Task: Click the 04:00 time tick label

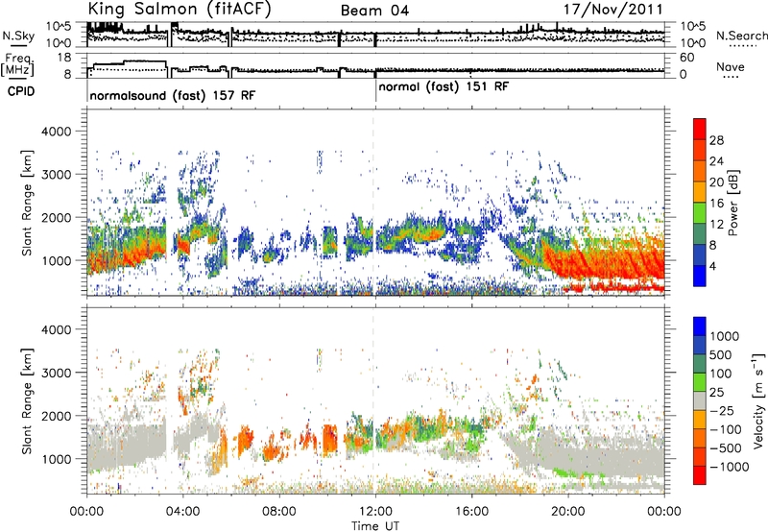Action: [183, 512]
